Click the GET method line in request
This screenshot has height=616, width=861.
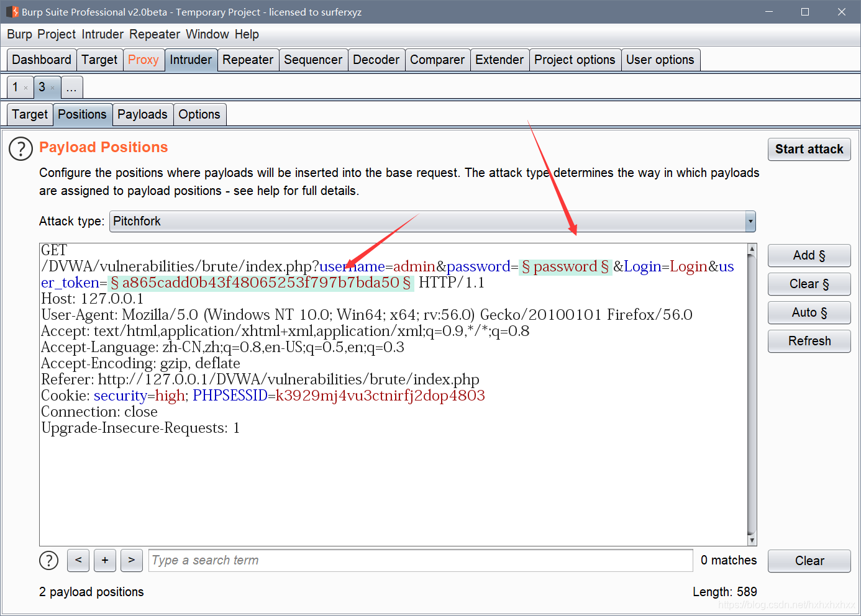[54, 250]
